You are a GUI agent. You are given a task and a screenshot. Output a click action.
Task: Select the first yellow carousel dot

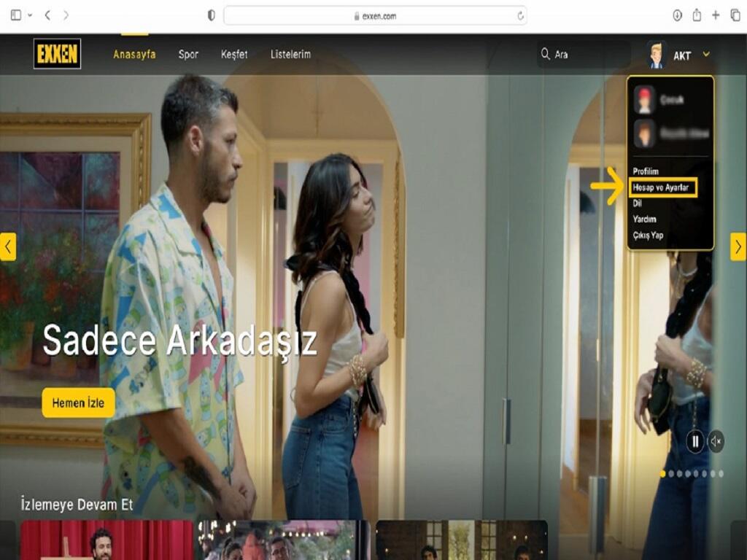click(662, 474)
